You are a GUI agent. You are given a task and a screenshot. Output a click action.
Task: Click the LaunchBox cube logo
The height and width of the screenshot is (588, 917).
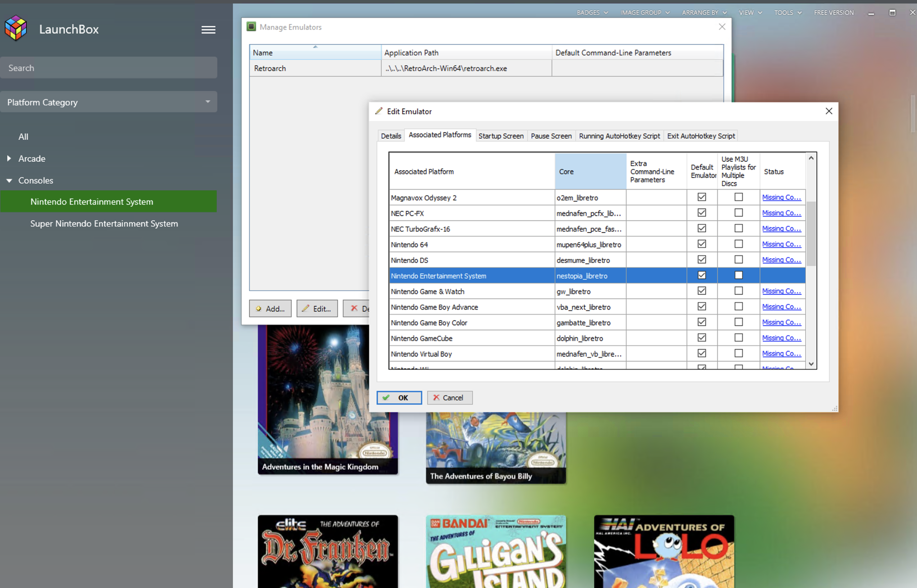pyautogui.click(x=15, y=28)
